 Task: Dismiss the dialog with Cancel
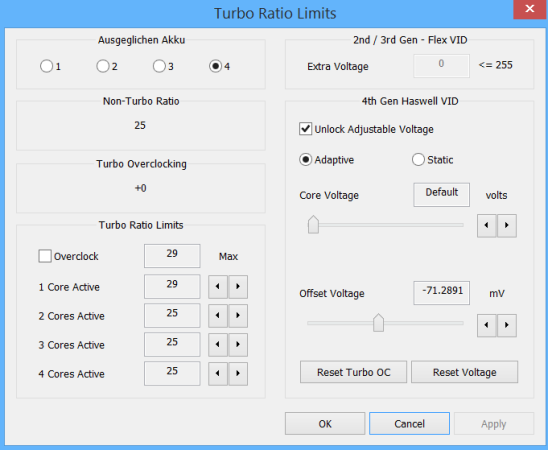[x=409, y=424]
